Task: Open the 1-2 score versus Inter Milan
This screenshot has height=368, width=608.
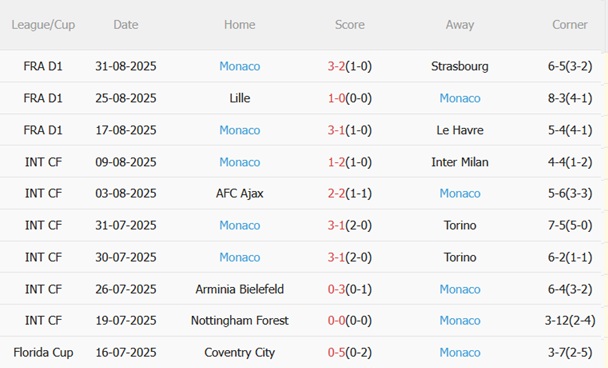Action: pyautogui.click(x=336, y=162)
